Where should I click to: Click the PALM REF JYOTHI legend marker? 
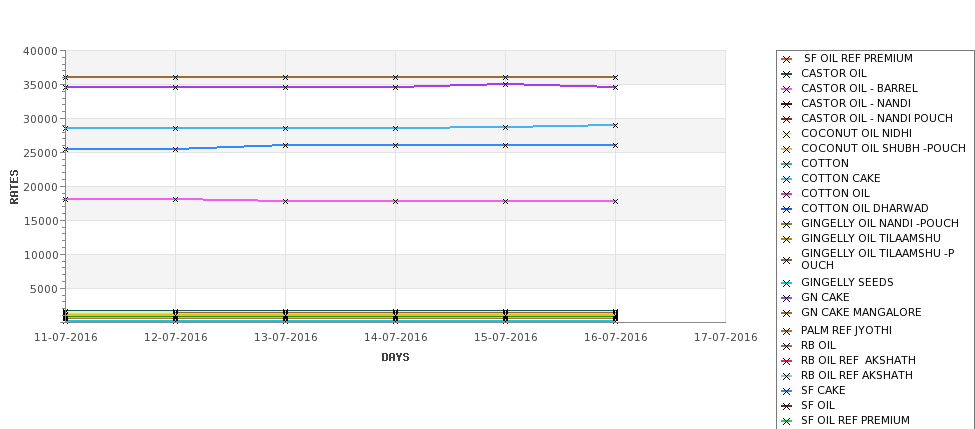point(787,331)
